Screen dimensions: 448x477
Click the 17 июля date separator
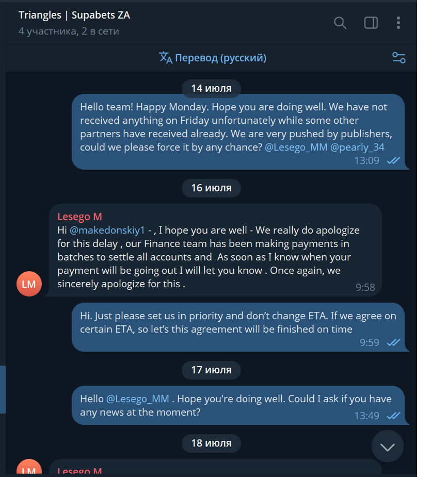[211, 370]
